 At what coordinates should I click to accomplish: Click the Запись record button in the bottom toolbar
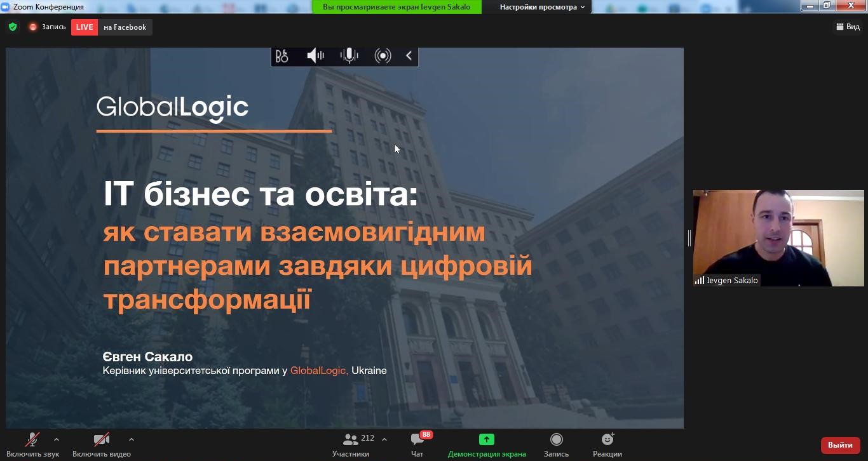click(556, 445)
